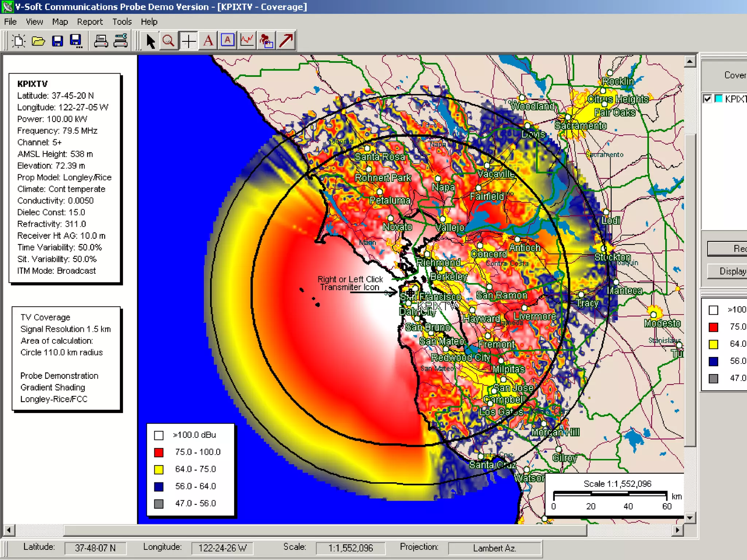
Task: Open the Tools menu
Action: click(x=121, y=22)
